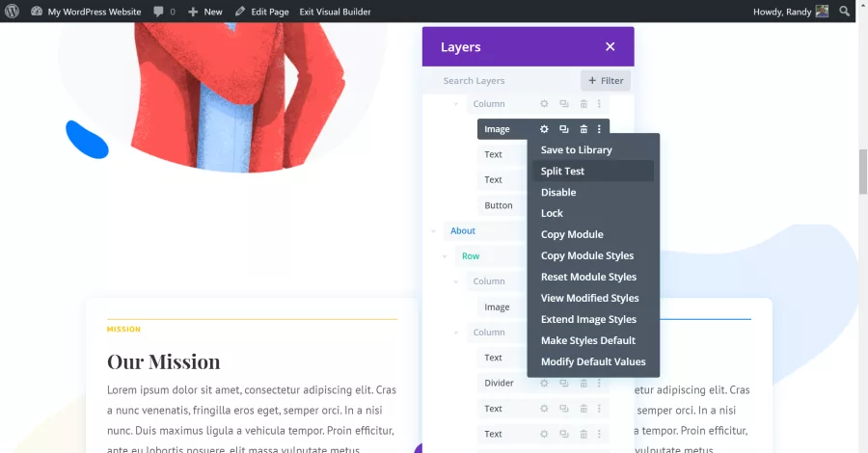Click the three-dot menu on selected Image layer
Screen dimensions: 868x453
pos(599,129)
